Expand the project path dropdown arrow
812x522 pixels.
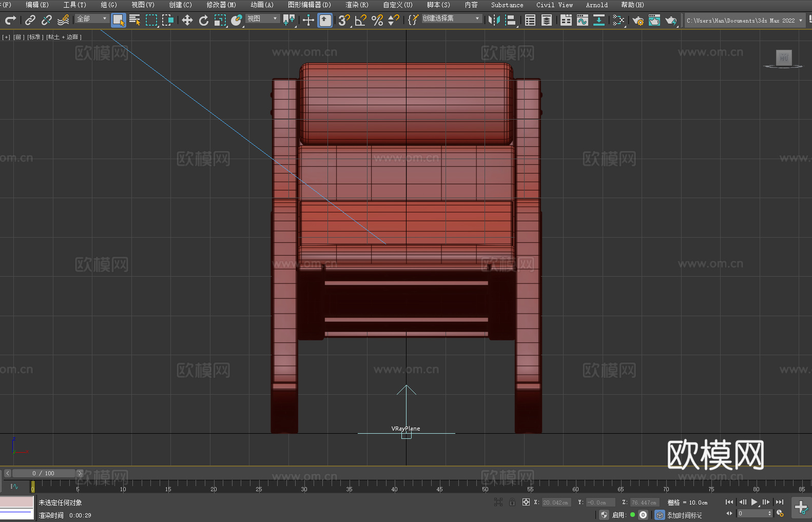point(800,21)
